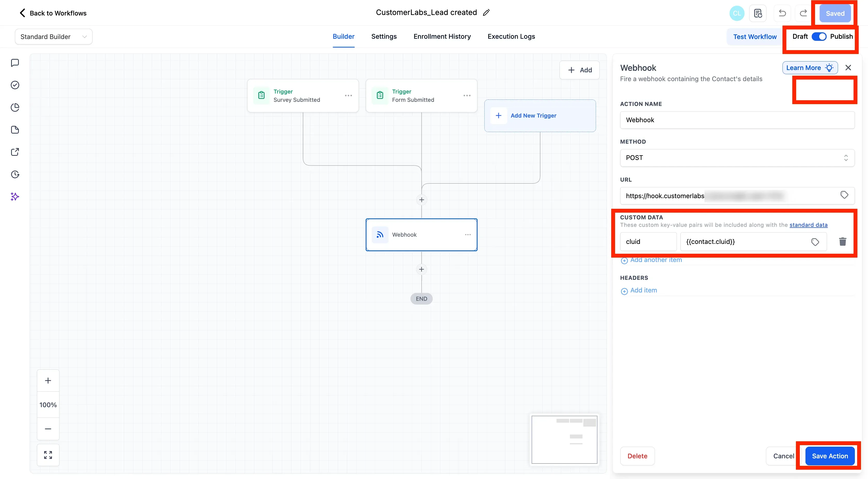Open the external link sidebar icon
Image resolution: width=868 pixels, height=479 pixels.
click(x=15, y=152)
